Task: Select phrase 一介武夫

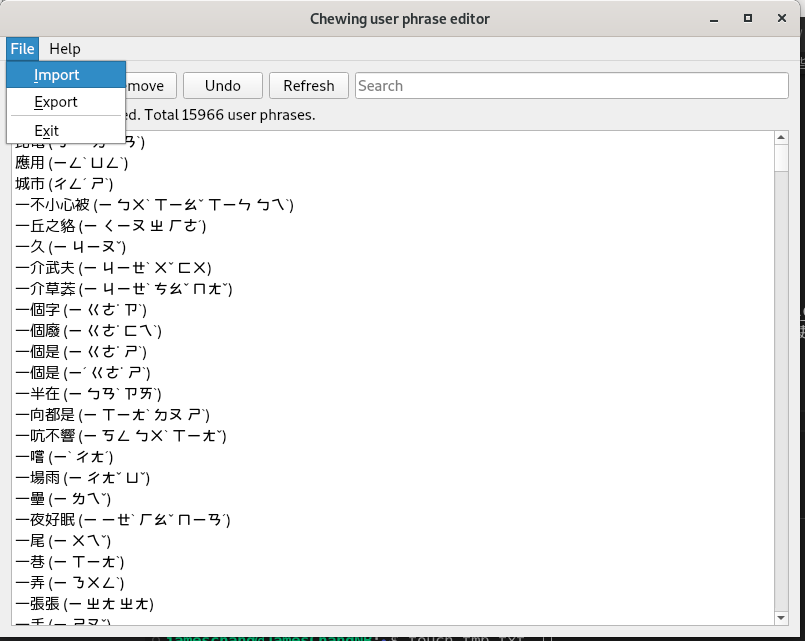Action: click(x=393, y=268)
